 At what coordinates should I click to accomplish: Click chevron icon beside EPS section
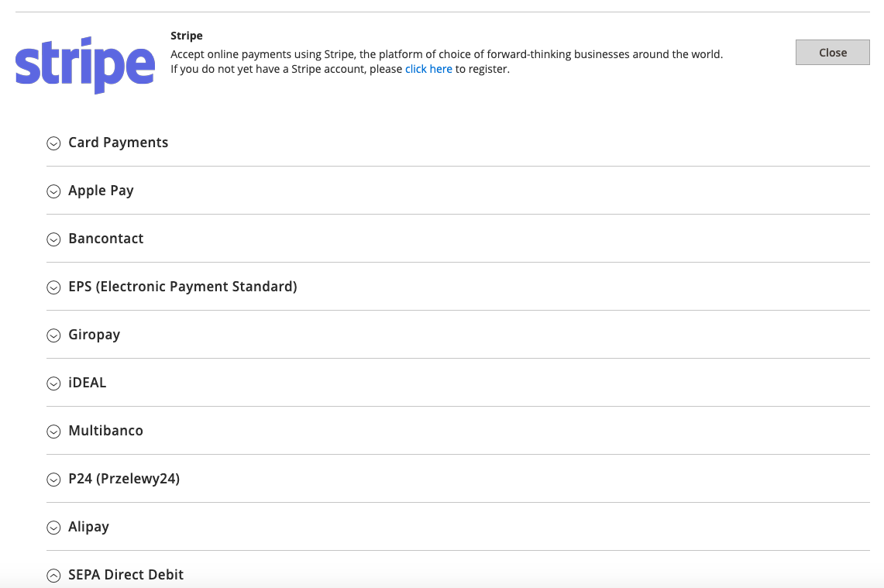53,287
